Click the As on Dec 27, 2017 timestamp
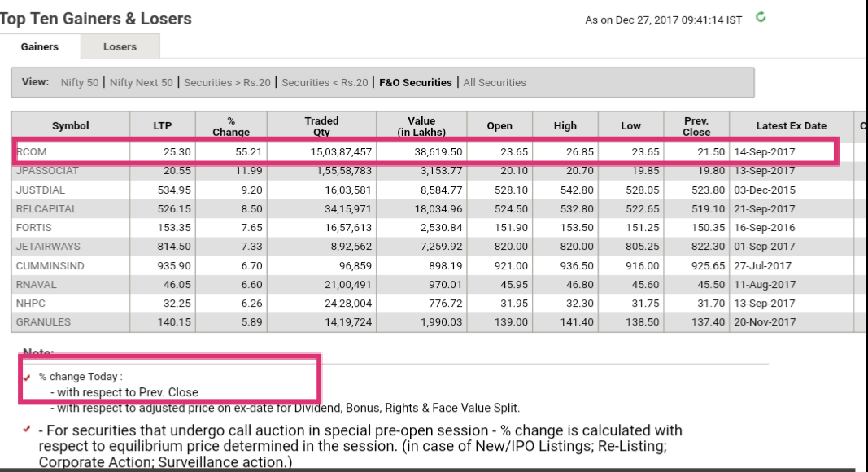The width and height of the screenshot is (868, 472). click(x=663, y=20)
